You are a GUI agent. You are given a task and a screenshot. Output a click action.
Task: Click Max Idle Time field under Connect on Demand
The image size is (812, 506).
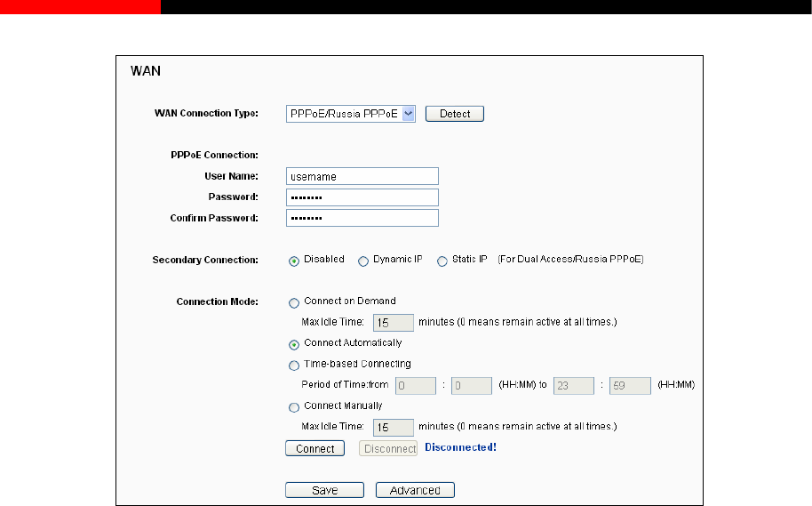394,323
